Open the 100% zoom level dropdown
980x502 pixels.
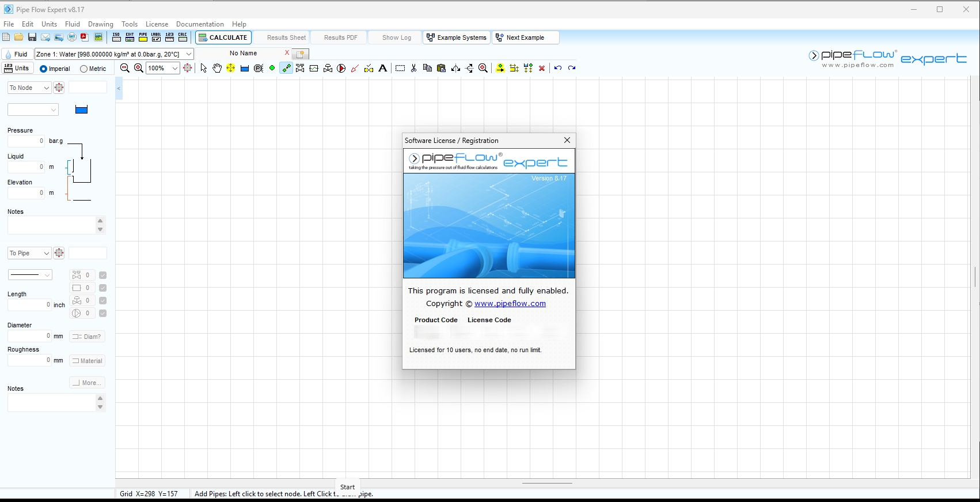pyautogui.click(x=163, y=68)
